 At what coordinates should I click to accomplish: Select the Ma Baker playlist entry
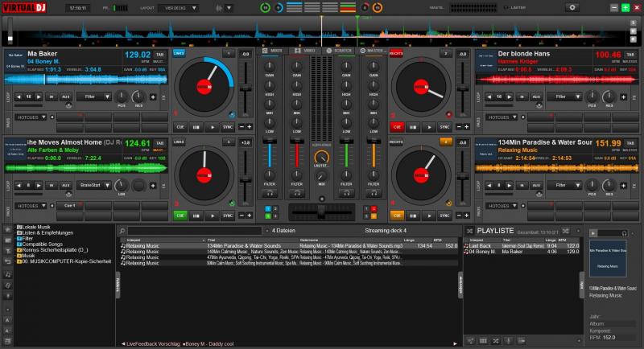click(522, 252)
